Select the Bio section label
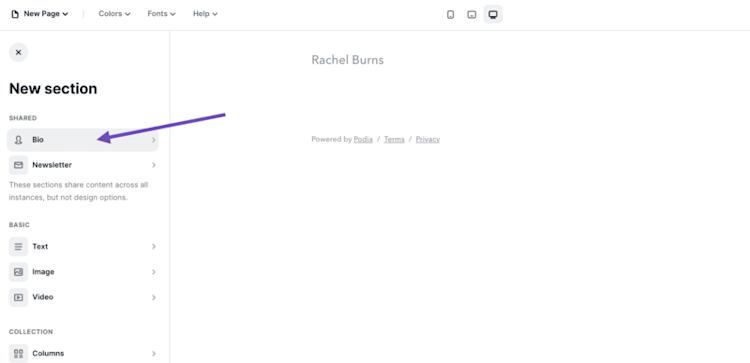The height and width of the screenshot is (363, 750). (x=38, y=140)
